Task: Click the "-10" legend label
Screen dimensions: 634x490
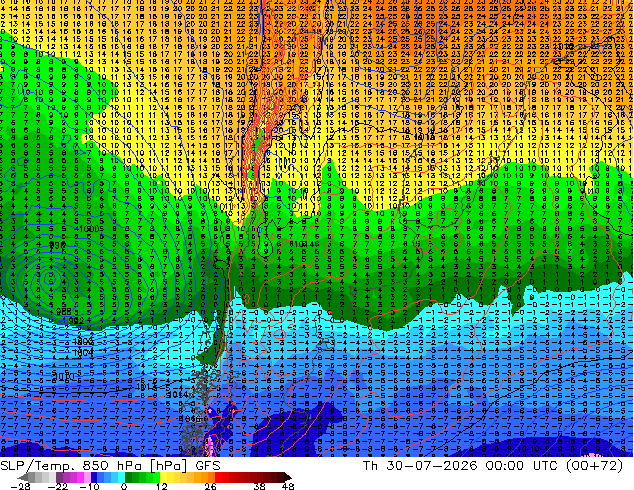Action: pyautogui.click(x=89, y=486)
